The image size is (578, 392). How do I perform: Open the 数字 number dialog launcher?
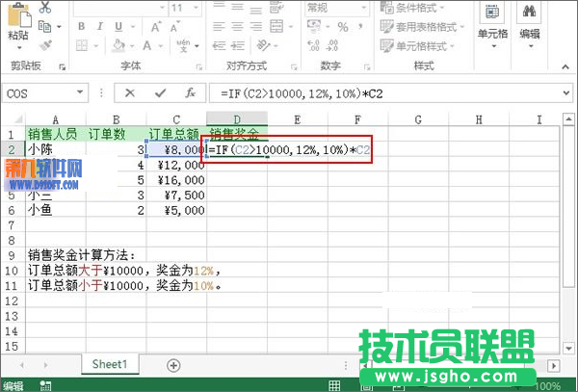(367, 67)
